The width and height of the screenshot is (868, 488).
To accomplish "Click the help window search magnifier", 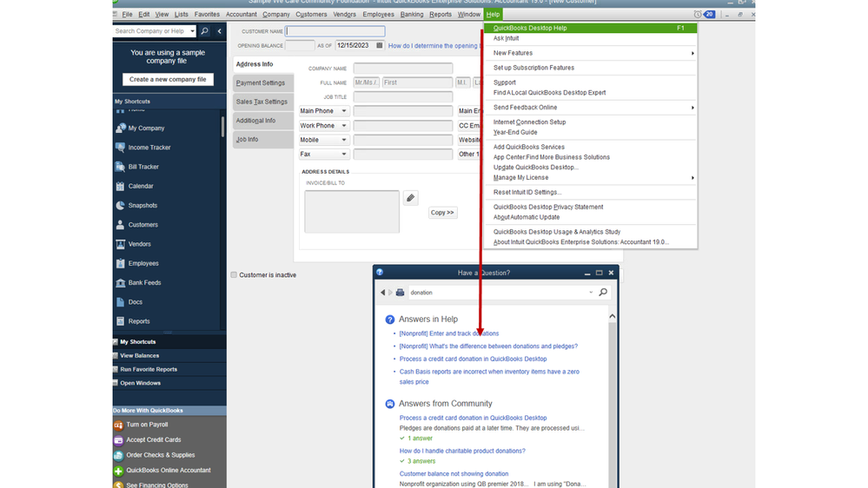I will (603, 292).
